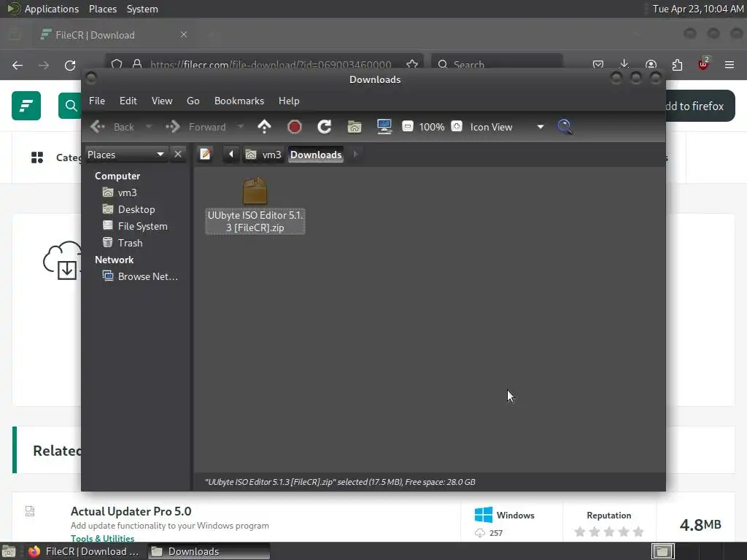This screenshot has width=747, height=560.
Task: Open file search magnifier
Action: point(565,127)
